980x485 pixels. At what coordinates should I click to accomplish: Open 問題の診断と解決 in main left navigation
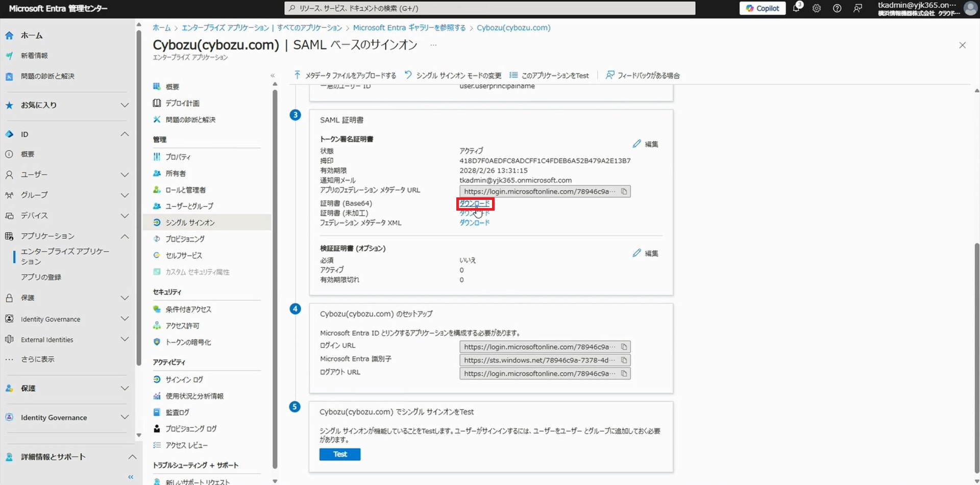coord(47,76)
